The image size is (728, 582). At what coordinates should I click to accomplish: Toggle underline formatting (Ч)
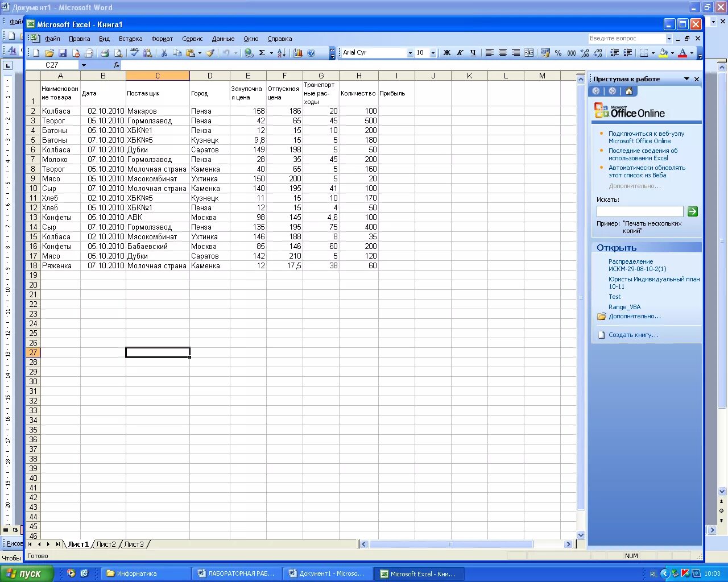click(x=473, y=53)
